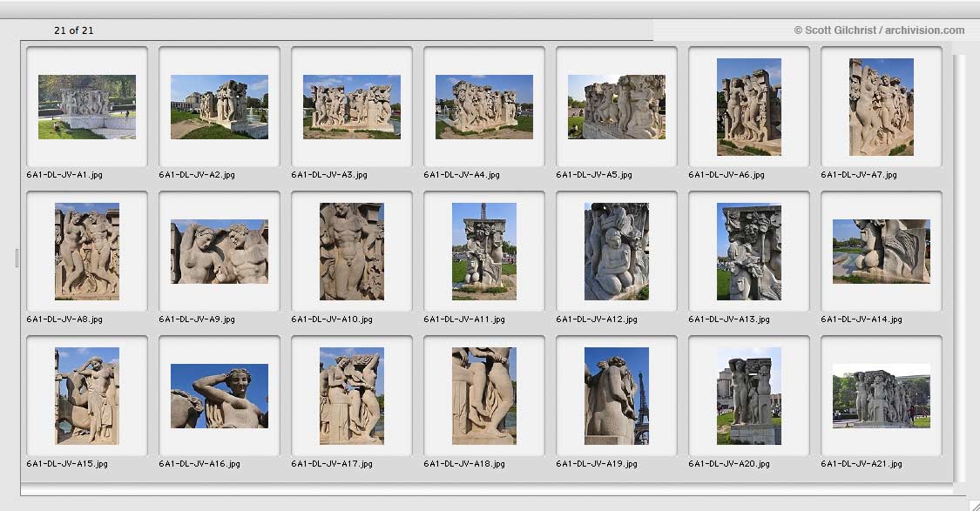Click thumbnail 6A1-DL-JV-A5.jpg

617,107
